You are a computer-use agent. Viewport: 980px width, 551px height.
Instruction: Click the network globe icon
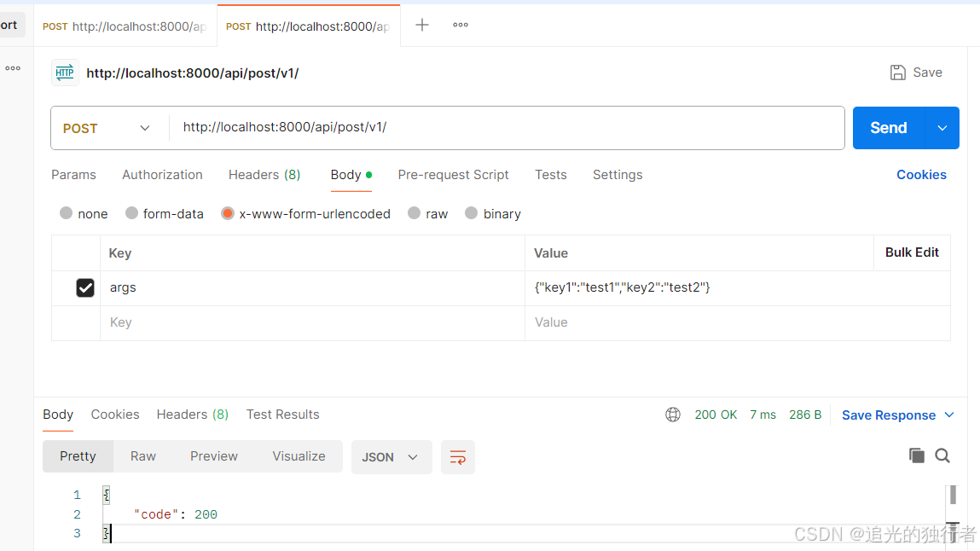click(672, 415)
